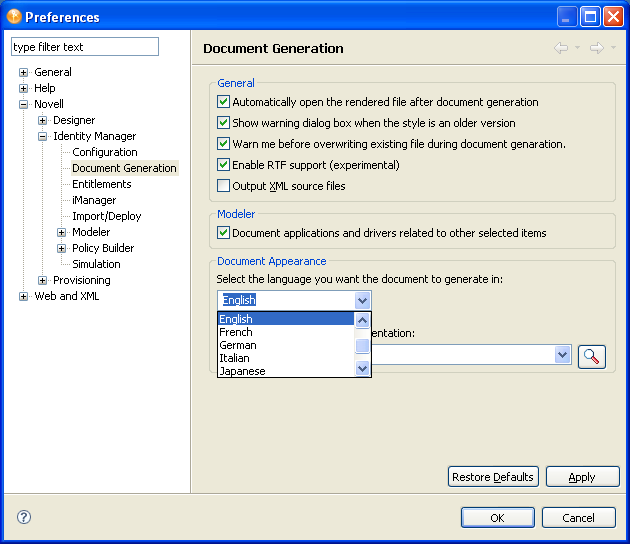The height and width of the screenshot is (544, 630).
Task: Click the help question mark icon
Action: [24, 517]
